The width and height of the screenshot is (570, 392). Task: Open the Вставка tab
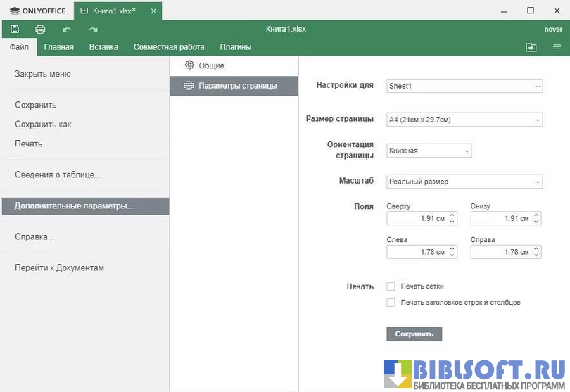point(103,47)
